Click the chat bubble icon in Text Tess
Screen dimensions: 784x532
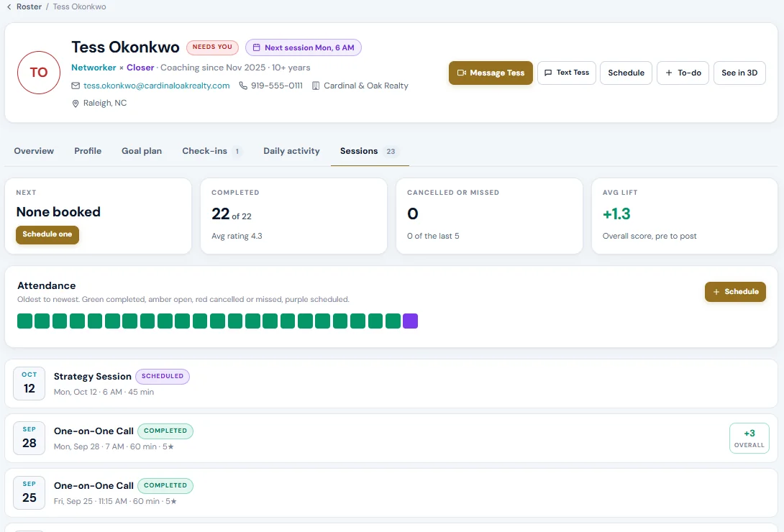coord(548,73)
